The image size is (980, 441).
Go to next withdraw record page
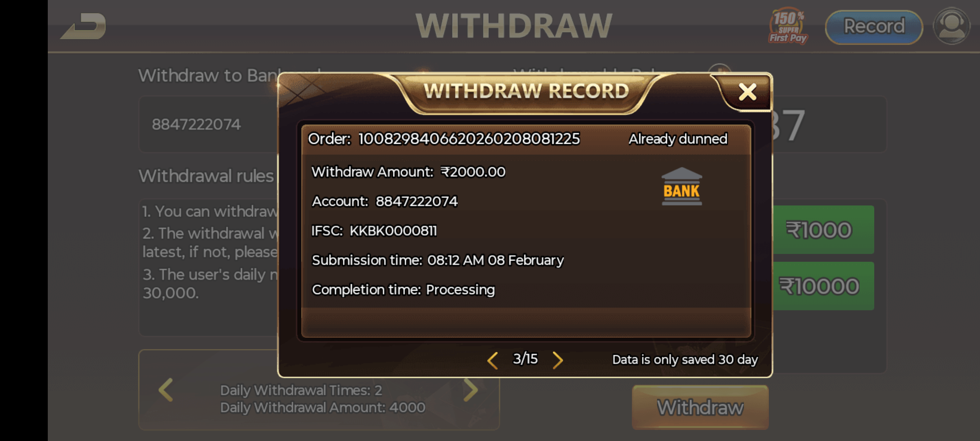pyautogui.click(x=558, y=360)
